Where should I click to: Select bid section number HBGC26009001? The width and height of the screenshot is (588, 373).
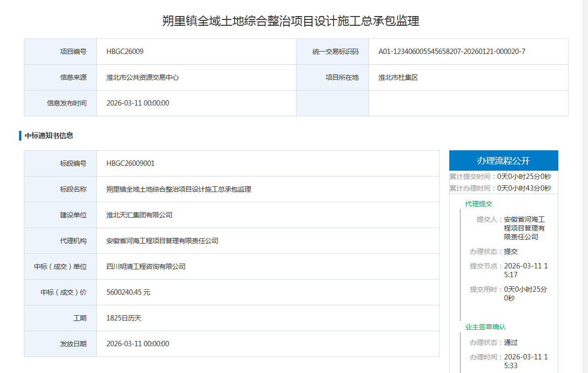pyautogui.click(x=130, y=163)
